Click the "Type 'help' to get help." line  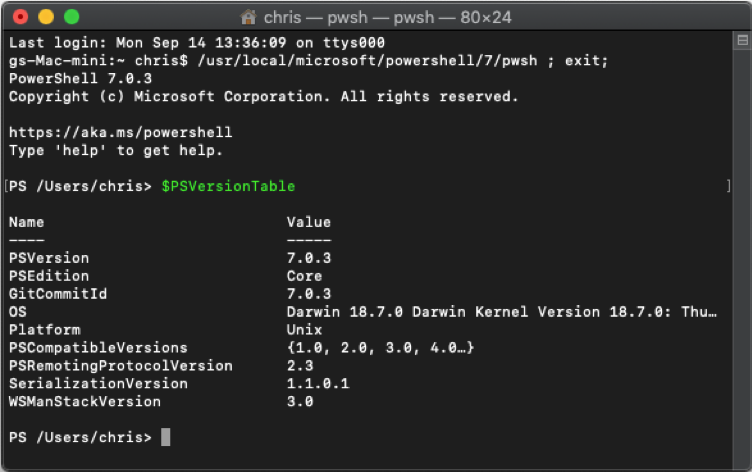point(116,151)
